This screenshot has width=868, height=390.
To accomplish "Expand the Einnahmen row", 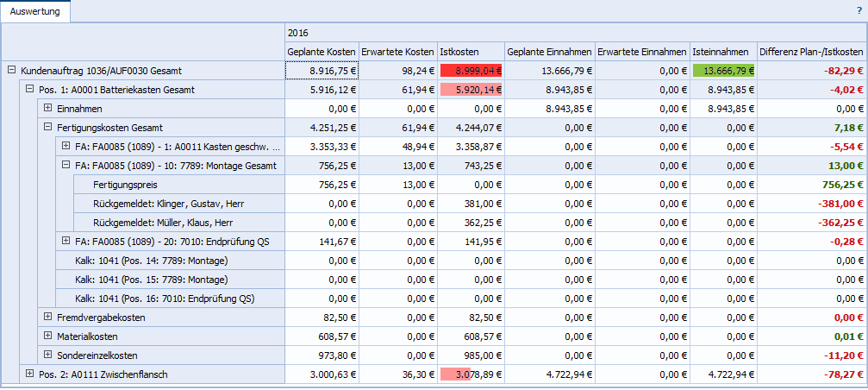I will (x=47, y=109).
